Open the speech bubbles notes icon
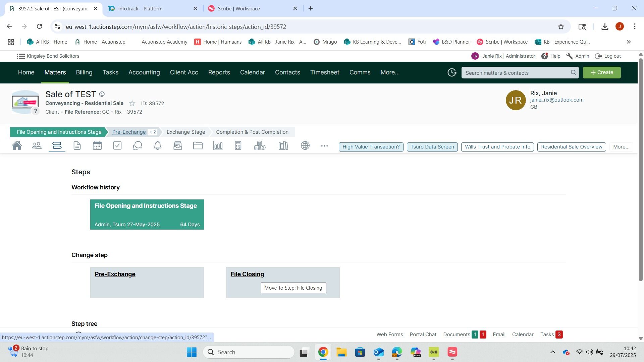The image size is (644, 362). click(138, 146)
